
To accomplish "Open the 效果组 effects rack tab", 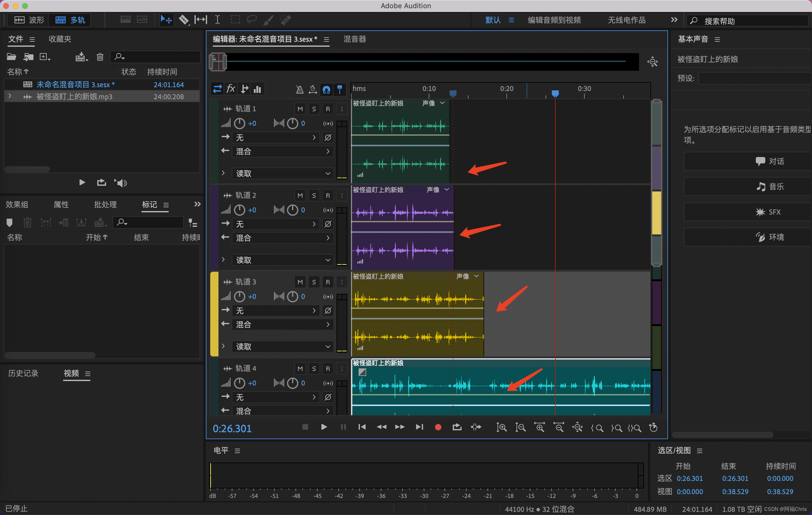I will click(17, 204).
